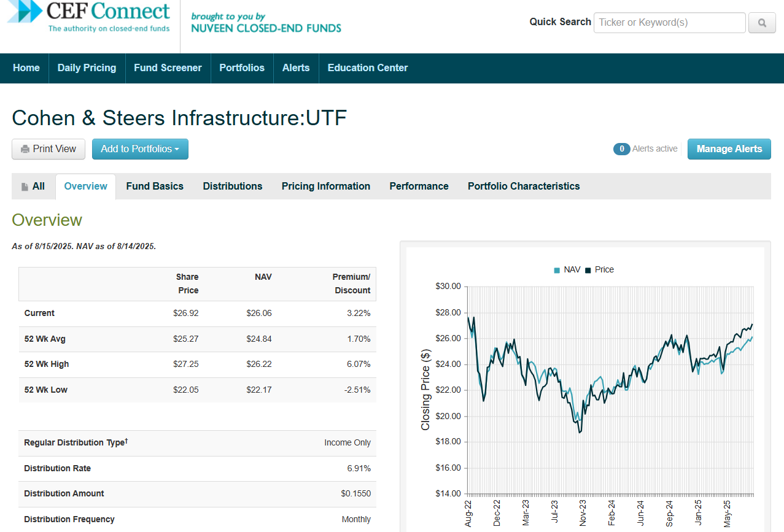Select the Overview tab
Viewport: 784px width, 532px height.
[x=85, y=187]
